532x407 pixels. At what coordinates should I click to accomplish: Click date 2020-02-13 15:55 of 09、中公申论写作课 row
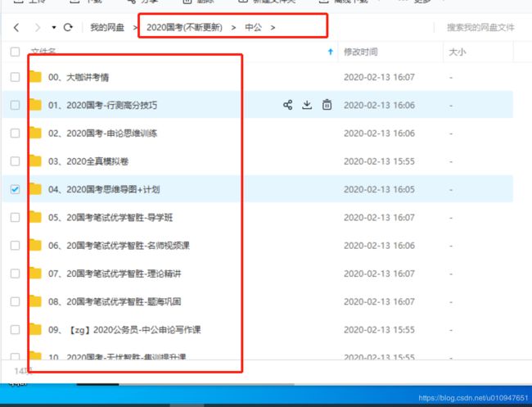(379, 330)
